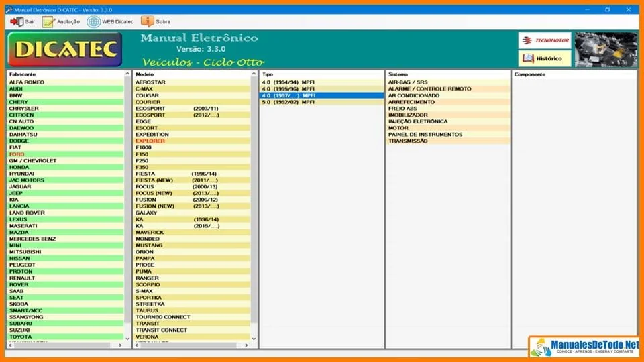
Task: Click the Tecnomotor logo button
Action: point(545,40)
